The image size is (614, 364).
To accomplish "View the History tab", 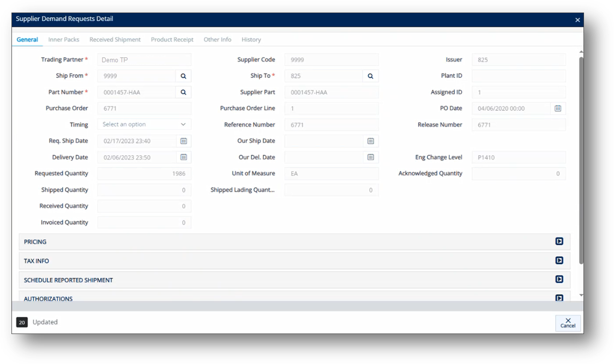I will (x=251, y=40).
